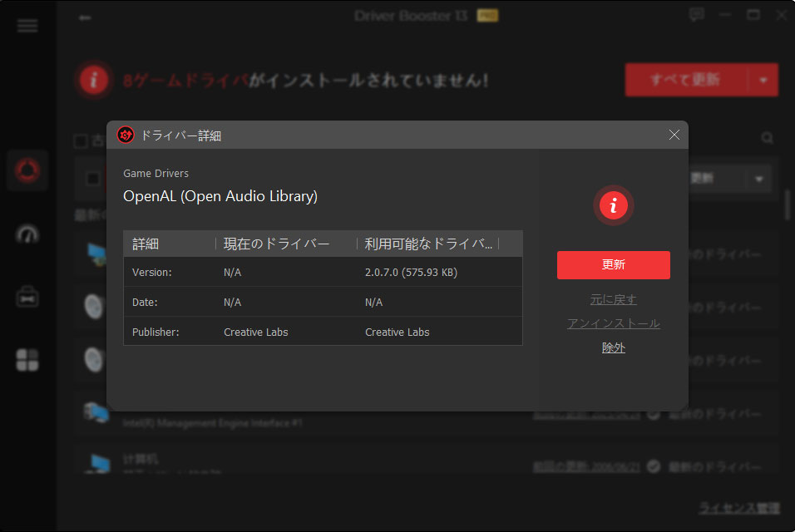Click the アンインストール link

(x=614, y=323)
